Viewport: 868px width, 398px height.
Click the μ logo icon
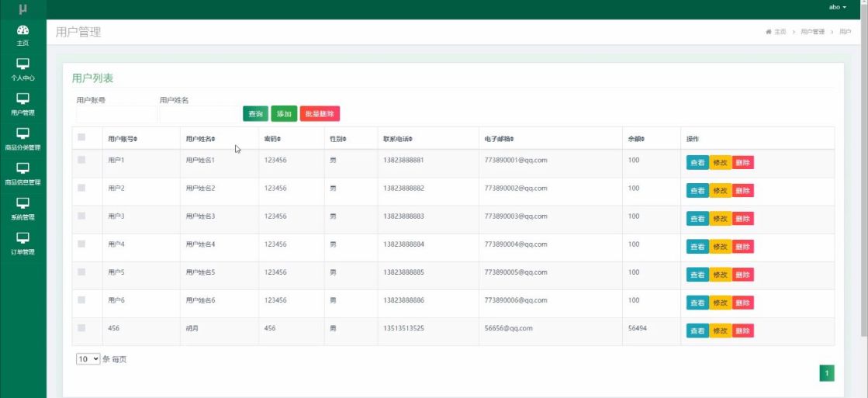pyautogui.click(x=22, y=9)
